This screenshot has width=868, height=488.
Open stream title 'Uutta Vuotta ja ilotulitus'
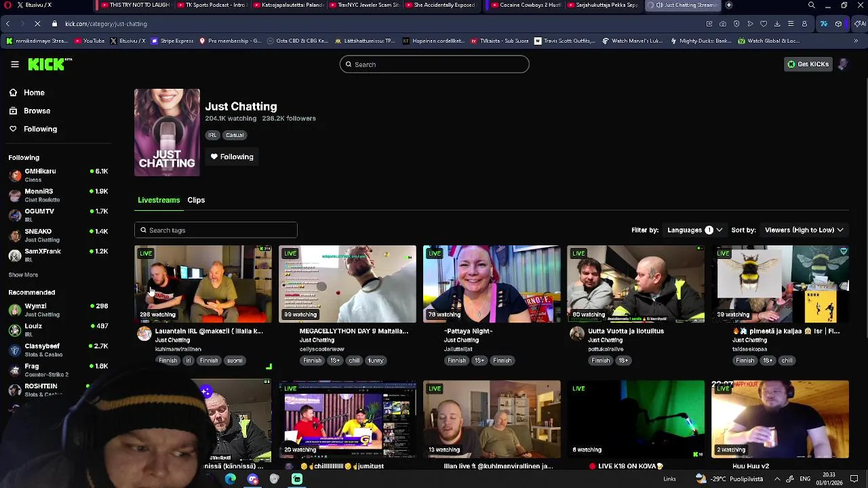coord(626,331)
